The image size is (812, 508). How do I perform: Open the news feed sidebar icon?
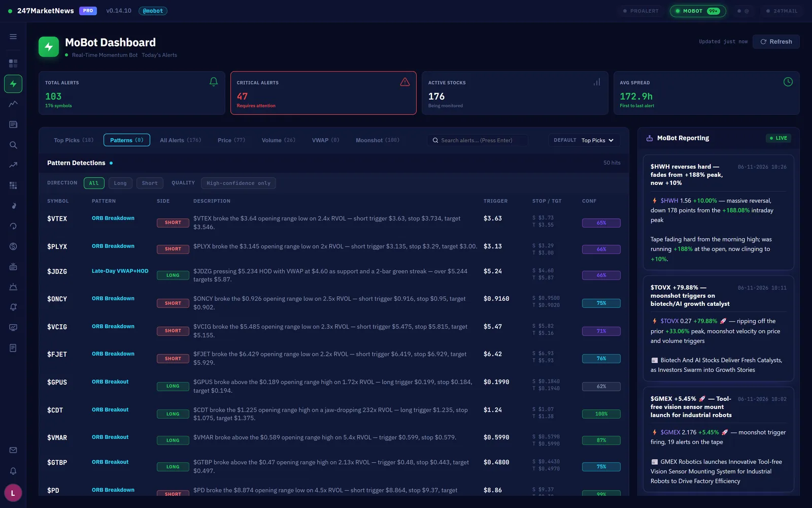point(13,124)
